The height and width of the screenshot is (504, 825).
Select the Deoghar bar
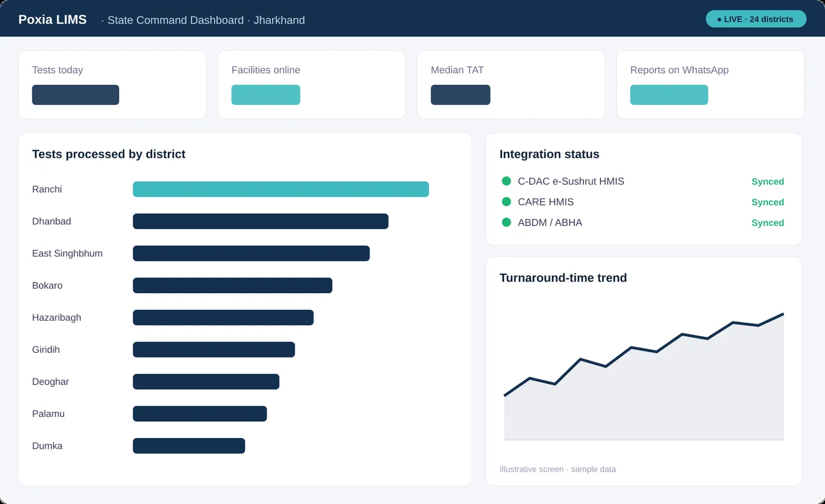coord(206,382)
